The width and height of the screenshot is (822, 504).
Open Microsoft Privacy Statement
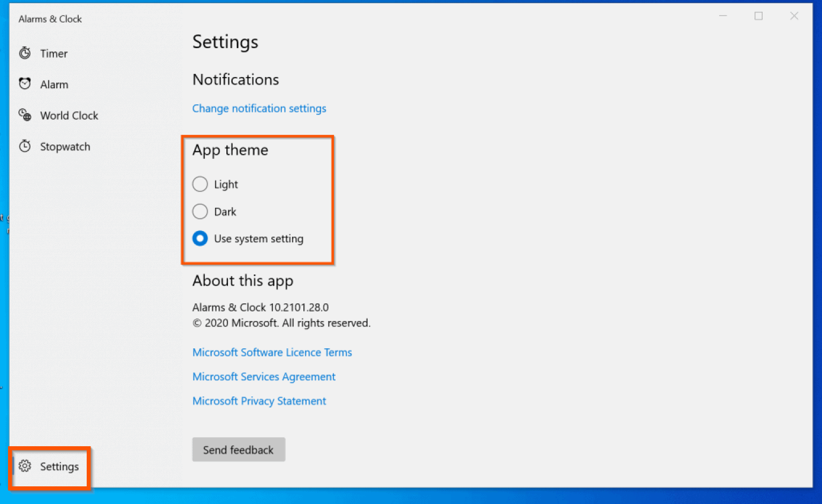(259, 401)
